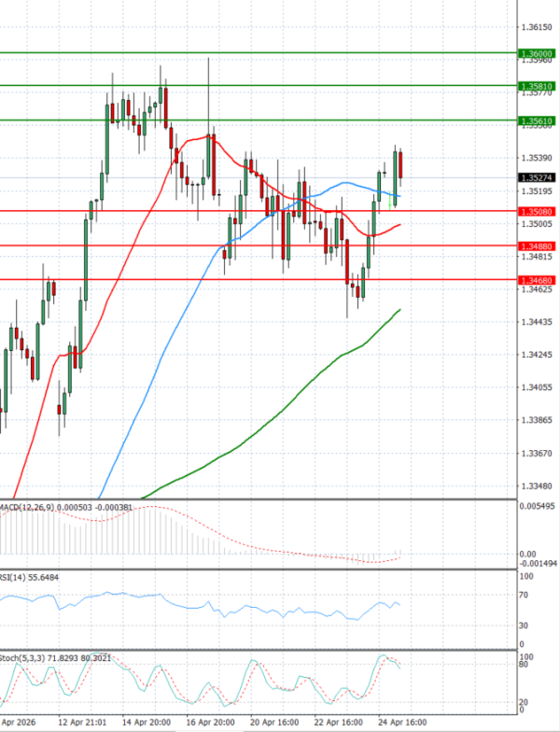Click the 16 Apr 20:00 date marker
The height and width of the screenshot is (732, 560).
[x=210, y=723]
